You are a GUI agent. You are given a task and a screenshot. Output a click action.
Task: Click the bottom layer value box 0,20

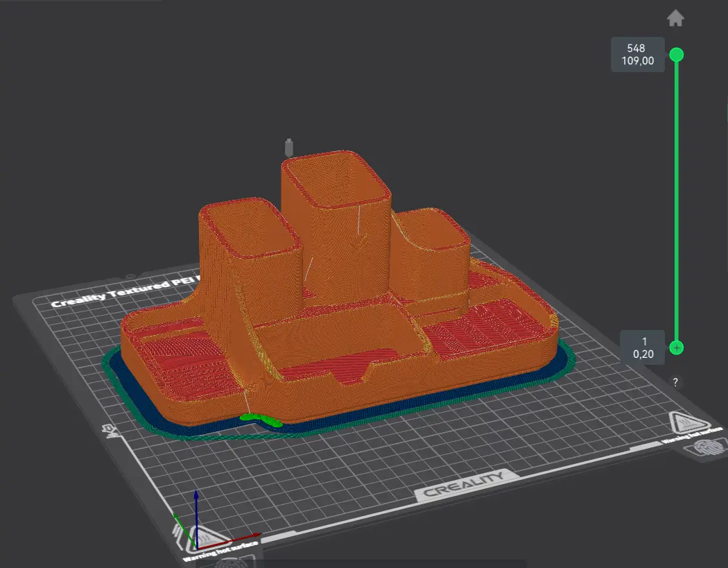click(x=643, y=347)
